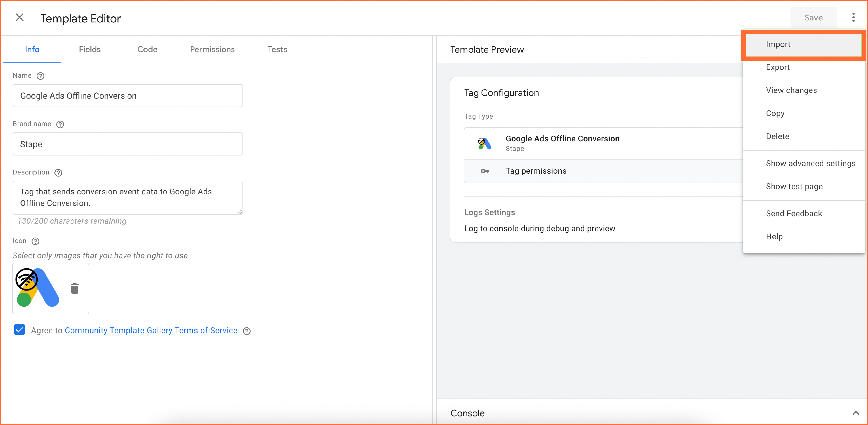
Task: Click into the Brand name input field
Action: pos(128,144)
